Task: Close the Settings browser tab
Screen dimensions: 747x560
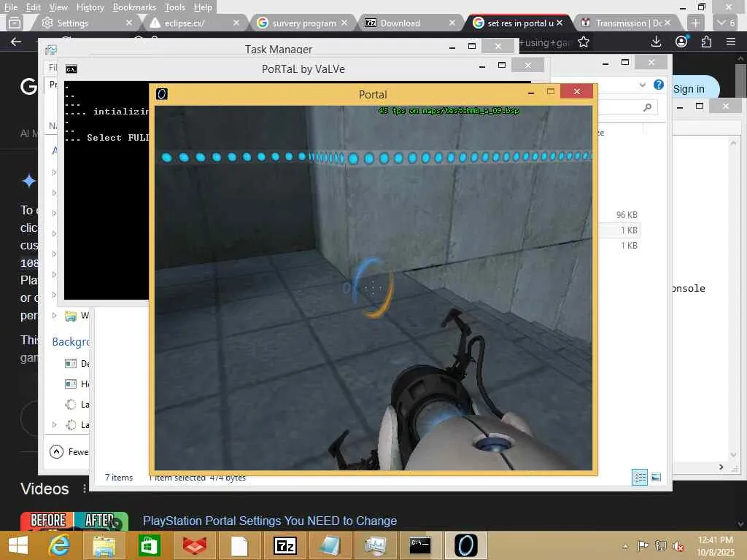Action: [x=128, y=23]
